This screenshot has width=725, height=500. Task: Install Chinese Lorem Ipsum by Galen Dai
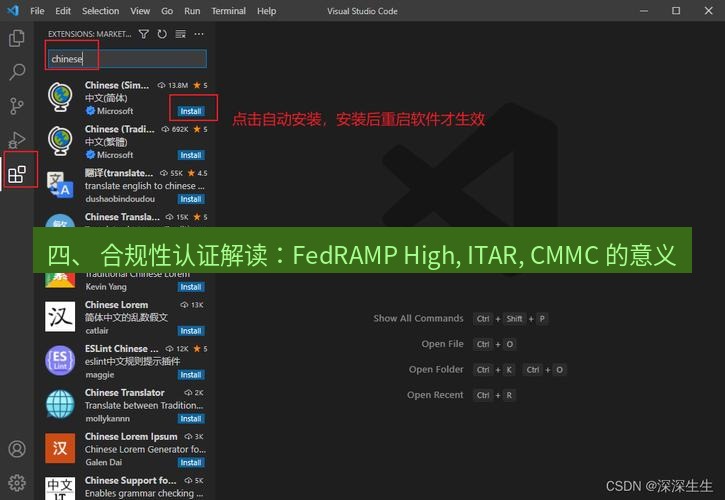[x=191, y=463]
